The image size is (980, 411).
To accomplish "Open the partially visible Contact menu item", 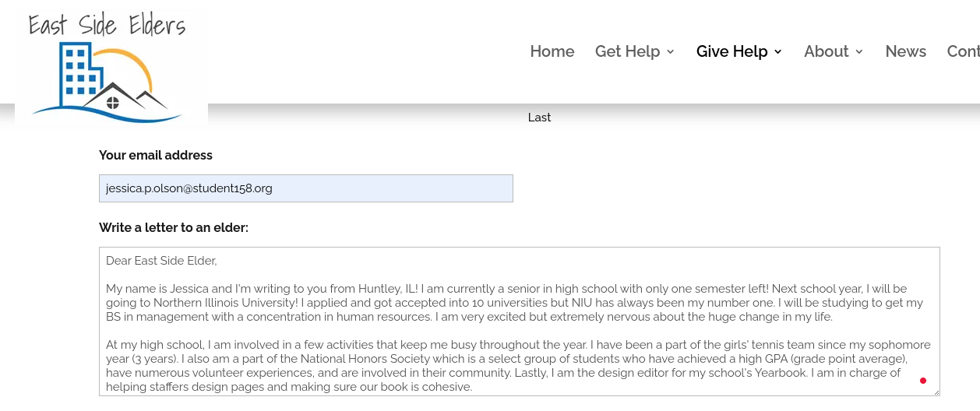I will pos(964,51).
